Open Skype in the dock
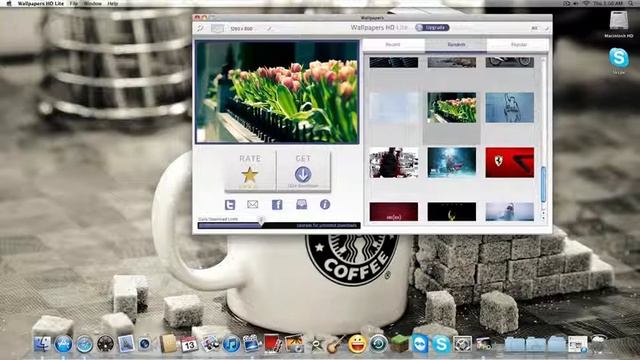This screenshot has width=640, height=360. click(441, 344)
